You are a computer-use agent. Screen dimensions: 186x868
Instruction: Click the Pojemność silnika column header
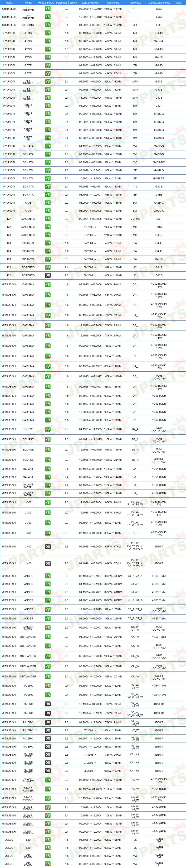[67, 2]
